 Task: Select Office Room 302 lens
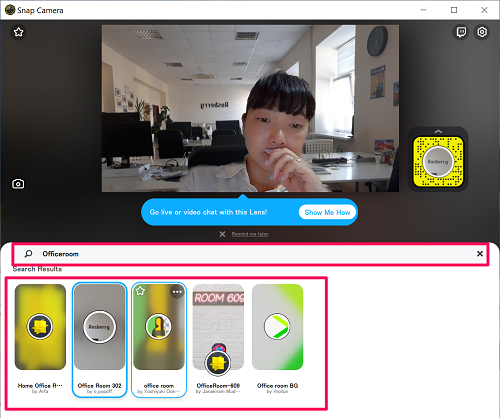tap(100, 327)
